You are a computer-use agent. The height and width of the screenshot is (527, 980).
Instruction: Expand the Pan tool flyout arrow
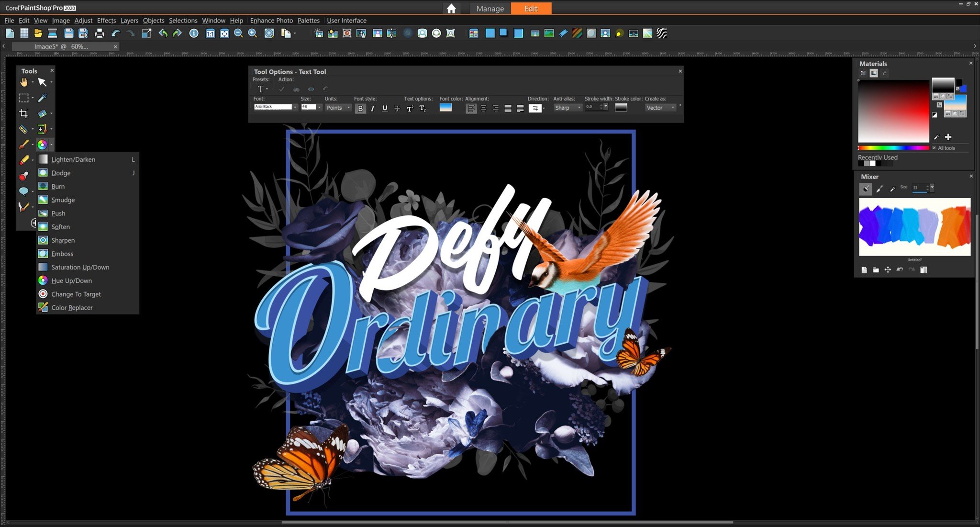click(x=33, y=82)
